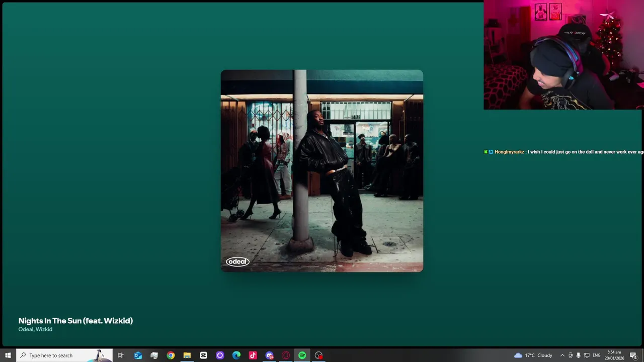Open TikTok from the taskbar
Screen dimensions: 644x362
click(x=253, y=355)
